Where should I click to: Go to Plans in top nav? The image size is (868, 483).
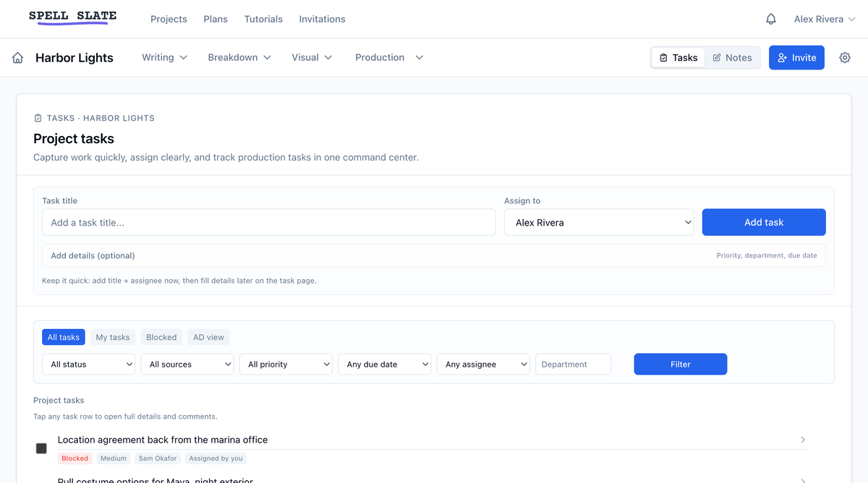point(216,20)
